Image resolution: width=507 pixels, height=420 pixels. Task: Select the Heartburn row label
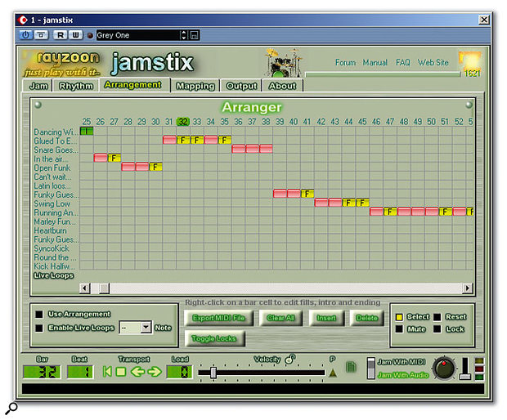50,230
